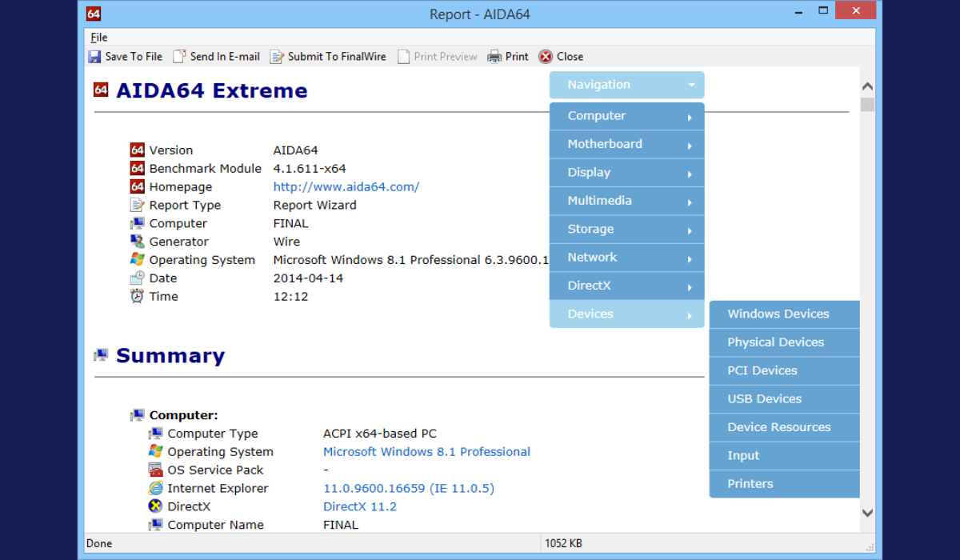Click the 12:12 time value
Screen dimensions: 960x560
(x=290, y=296)
